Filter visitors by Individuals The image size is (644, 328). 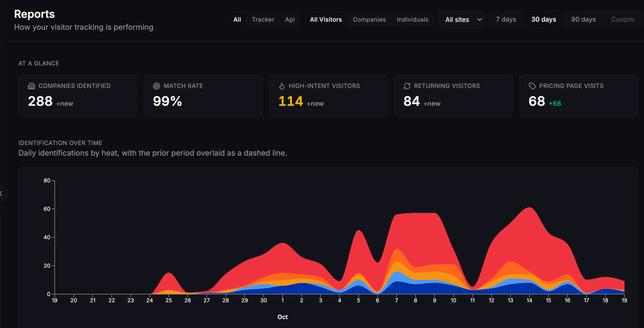point(412,19)
